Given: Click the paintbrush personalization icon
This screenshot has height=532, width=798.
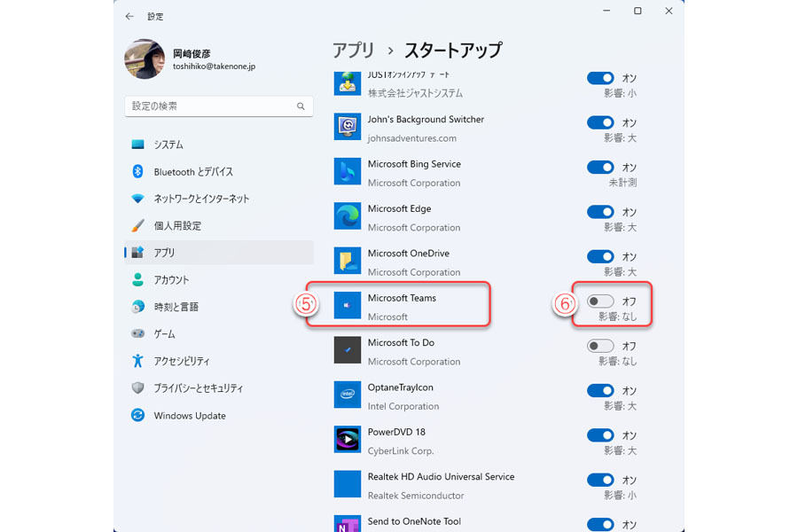Looking at the screenshot, I should tap(138, 225).
